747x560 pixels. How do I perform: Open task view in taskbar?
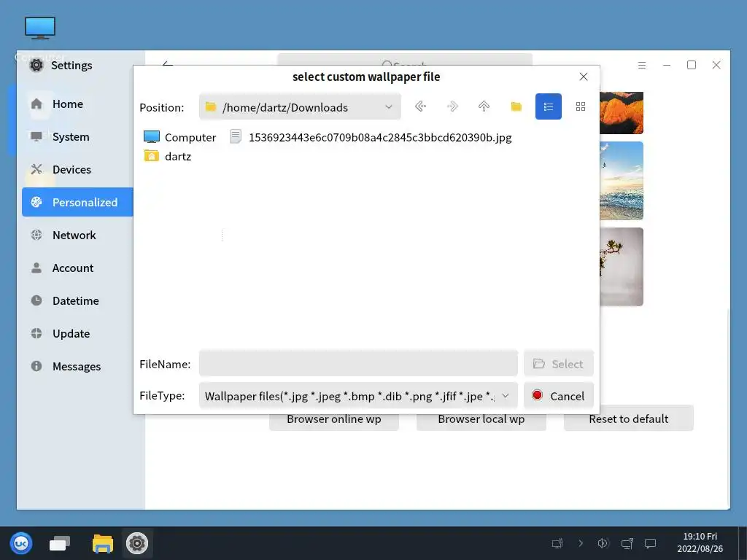point(60,543)
